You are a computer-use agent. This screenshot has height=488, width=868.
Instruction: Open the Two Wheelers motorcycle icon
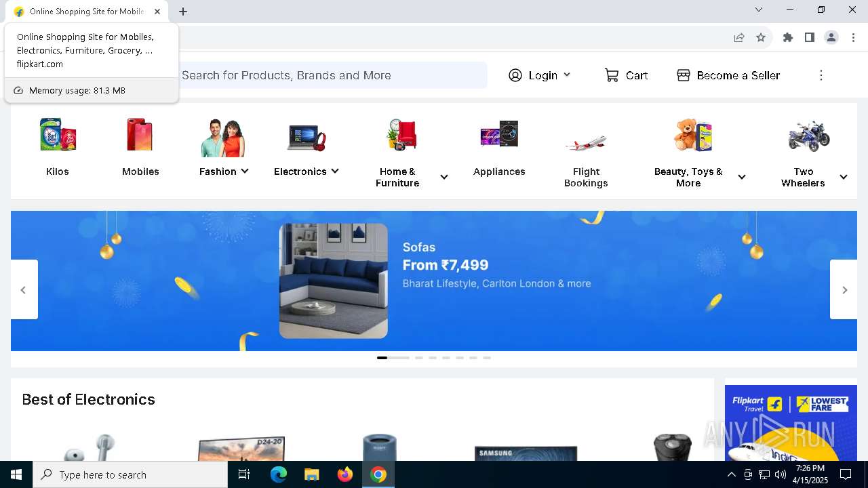809,136
